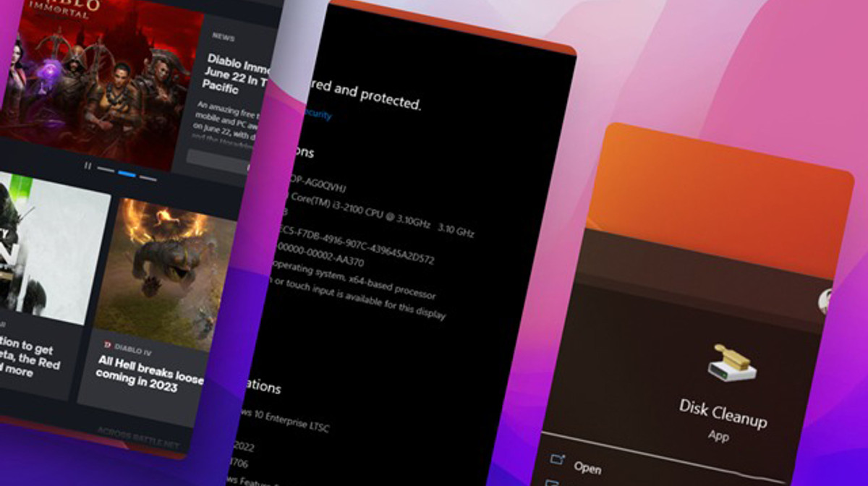Click the NEWS label above the headline

[x=225, y=36]
